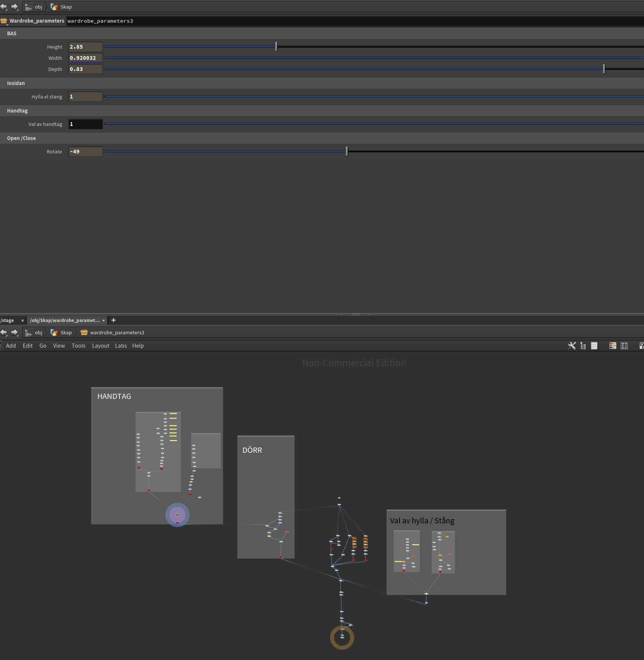
Task: Add a new pane tab with plus
Action: tap(114, 320)
